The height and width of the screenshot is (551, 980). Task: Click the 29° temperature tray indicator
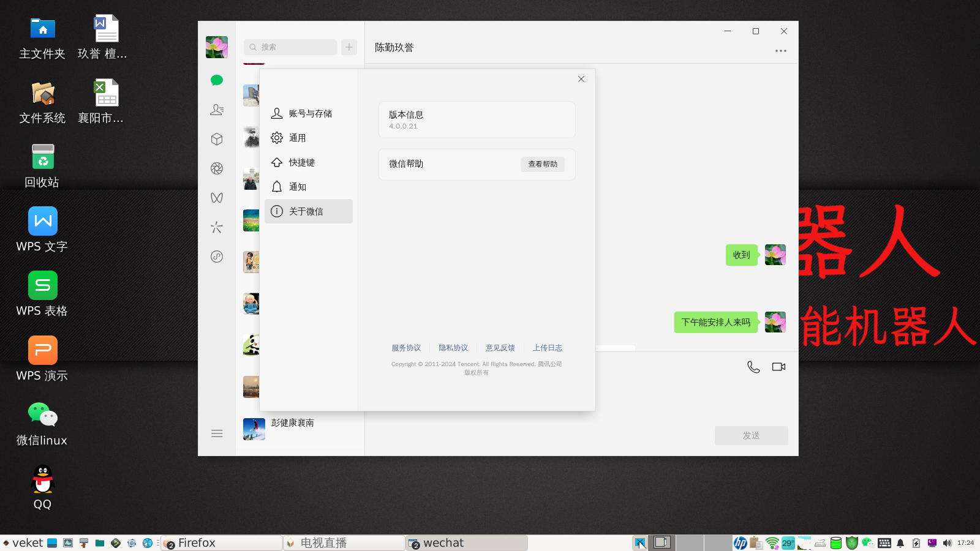788,543
